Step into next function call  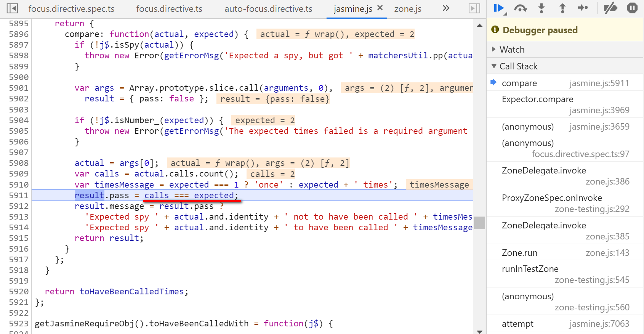(541, 8)
